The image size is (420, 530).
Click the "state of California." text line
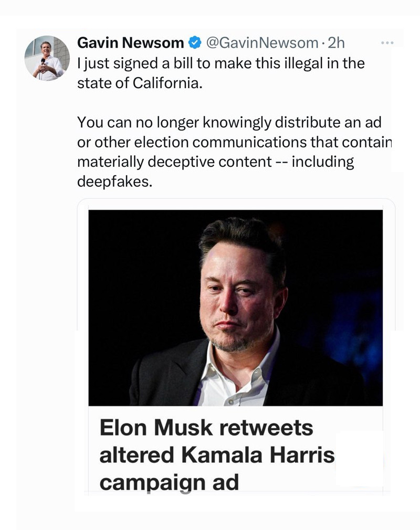tap(140, 83)
